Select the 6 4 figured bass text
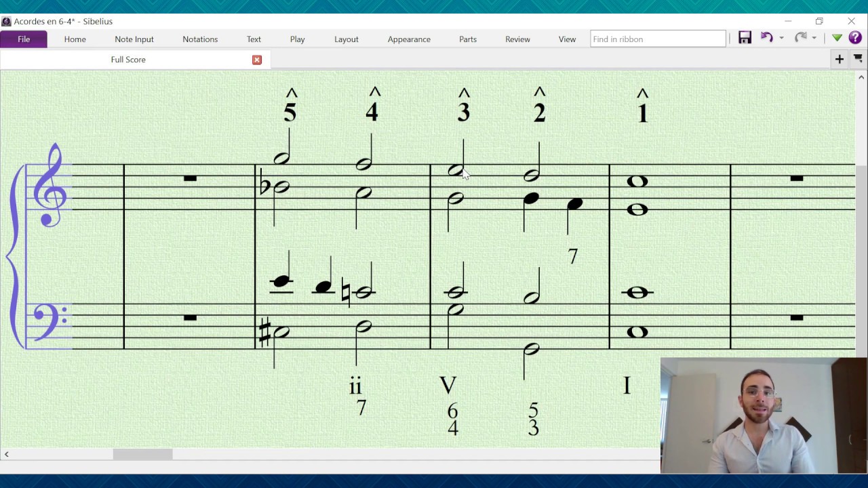Image resolution: width=868 pixels, height=488 pixels. [x=452, y=420]
